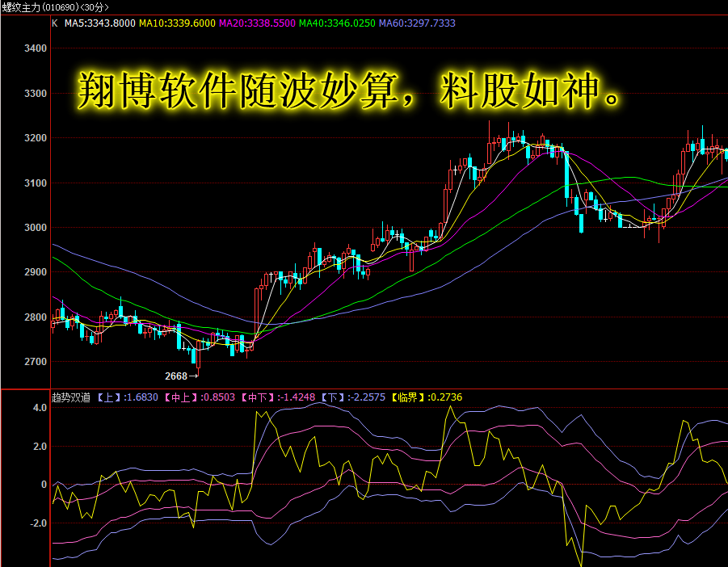
Task: Click the 2668 low price marker
Action: pyautogui.click(x=181, y=376)
